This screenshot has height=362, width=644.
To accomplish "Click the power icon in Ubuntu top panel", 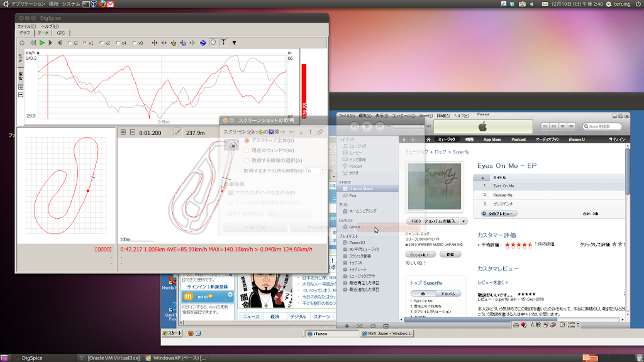I will (638, 4).
